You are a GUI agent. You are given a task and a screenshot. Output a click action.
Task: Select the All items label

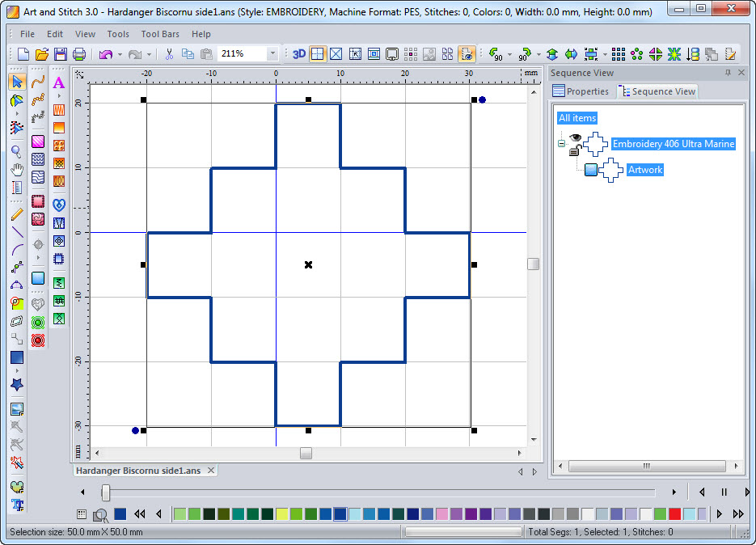point(577,118)
